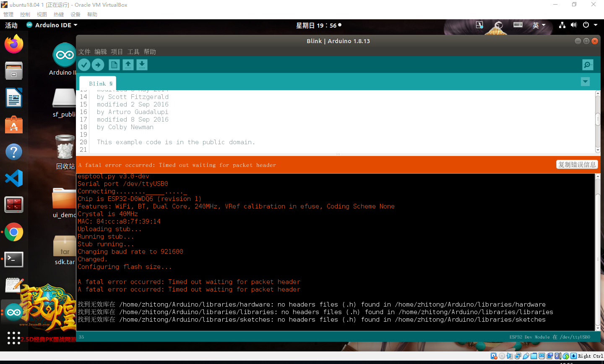Open VirtualBox 管理 menu
The height and width of the screenshot is (364, 604).
pos(8,14)
